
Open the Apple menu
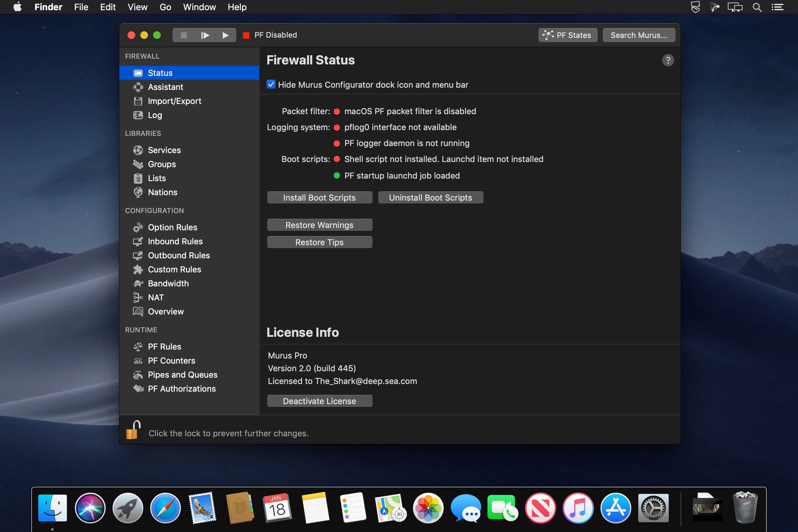click(x=18, y=7)
